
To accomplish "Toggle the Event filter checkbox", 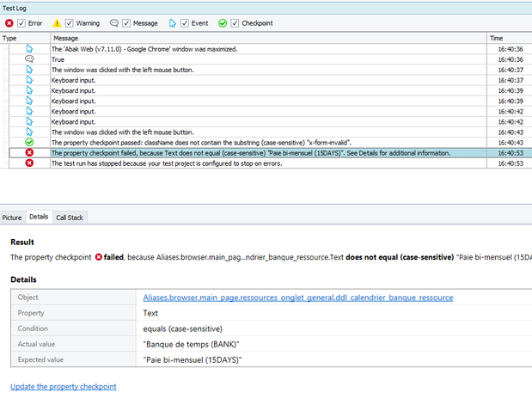I will point(184,23).
